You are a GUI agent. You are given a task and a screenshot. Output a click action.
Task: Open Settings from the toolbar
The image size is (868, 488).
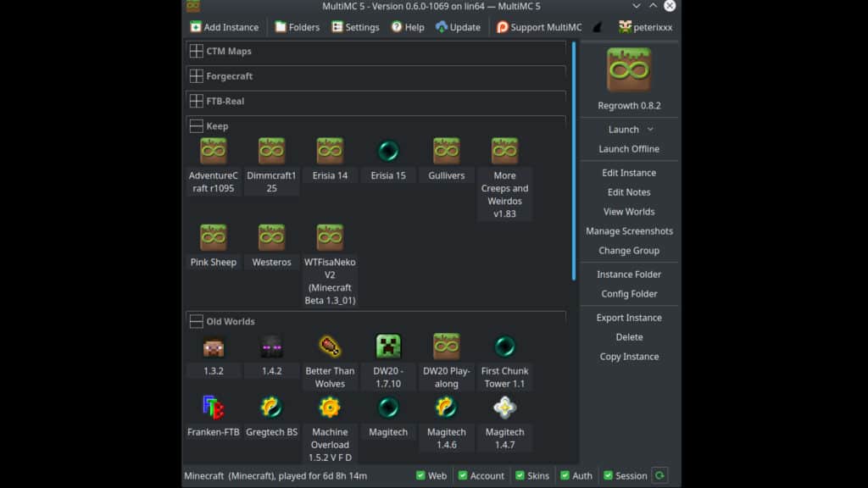coord(355,27)
